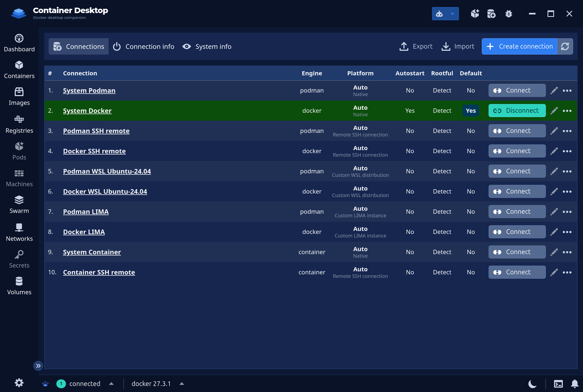Switch to the Connections tab
This screenshot has width=583, height=392.
(x=79, y=46)
